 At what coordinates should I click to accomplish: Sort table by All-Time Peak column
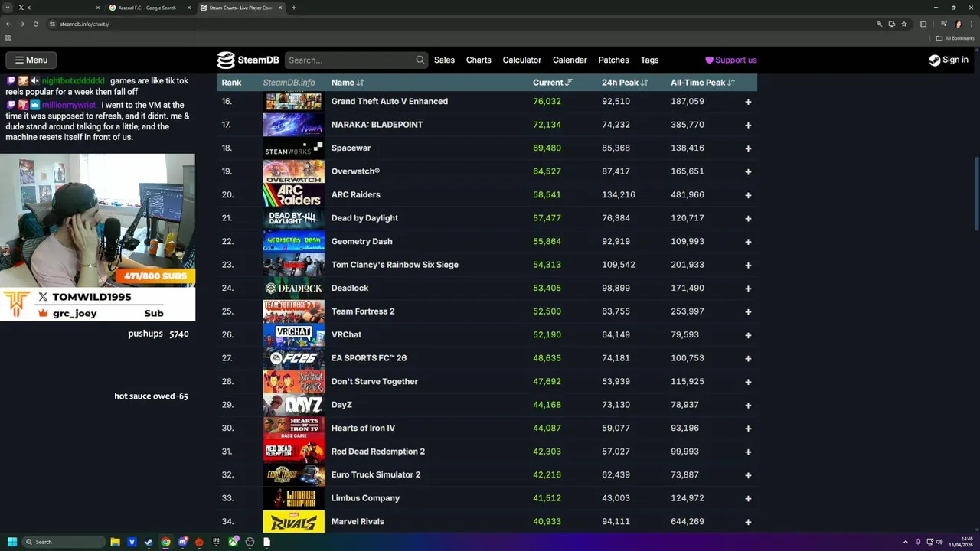pyautogui.click(x=703, y=83)
